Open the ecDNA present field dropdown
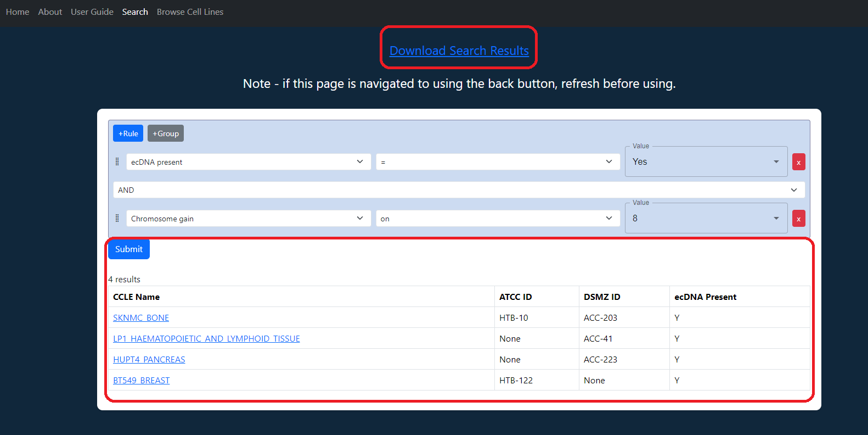This screenshot has height=435, width=868. pyautogui.click(x=249, y=161)
